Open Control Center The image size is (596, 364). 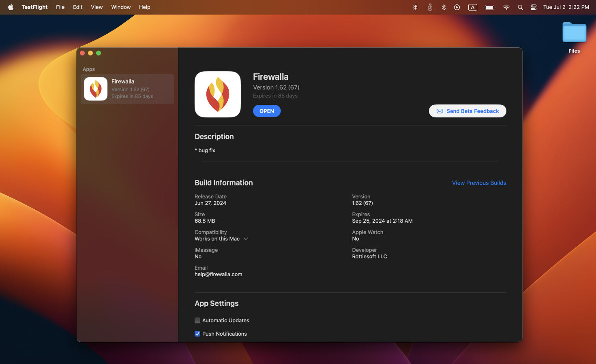pyautogui.click(x=534, y=7)
